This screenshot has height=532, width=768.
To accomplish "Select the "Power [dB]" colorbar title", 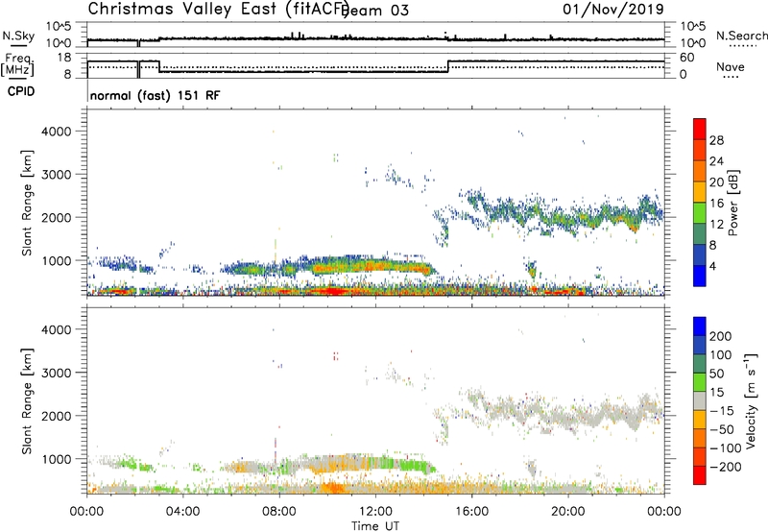I will [x=733, y=203].
